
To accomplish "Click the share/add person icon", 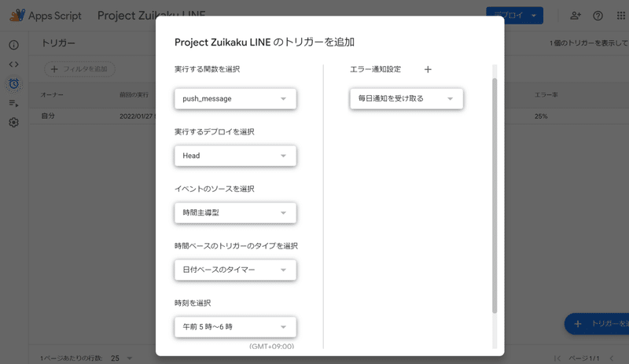I will [576, 16].
